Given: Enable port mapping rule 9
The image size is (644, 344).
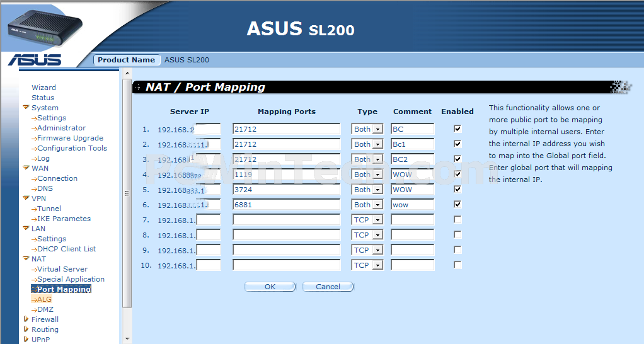Looking at the screenshot, I should (x=457, y=250).
